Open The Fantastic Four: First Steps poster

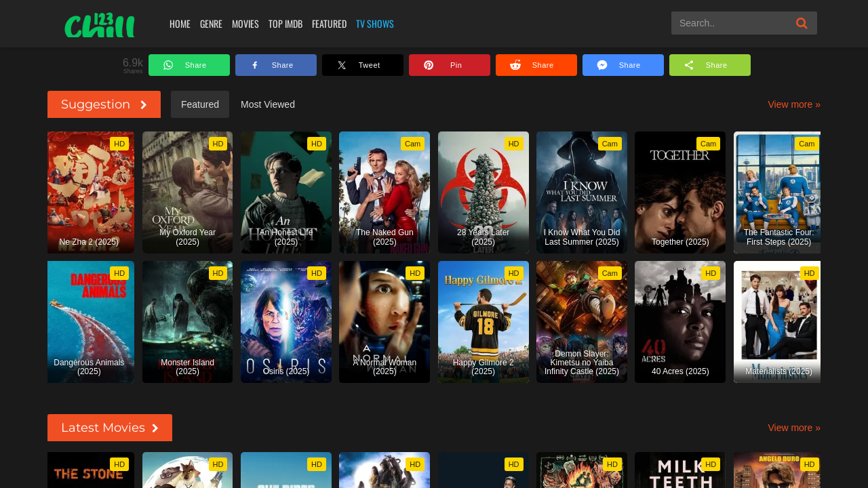pyautogui.click(x=777, y=192)
